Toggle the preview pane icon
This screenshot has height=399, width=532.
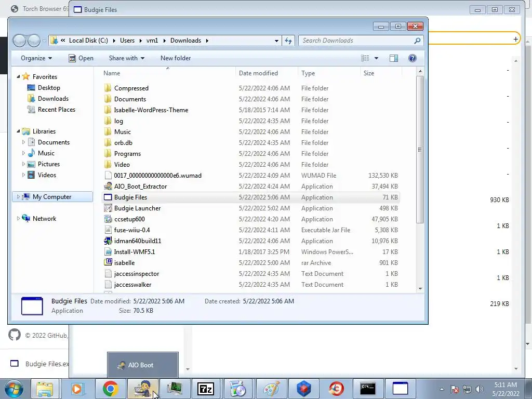(394, 58)
